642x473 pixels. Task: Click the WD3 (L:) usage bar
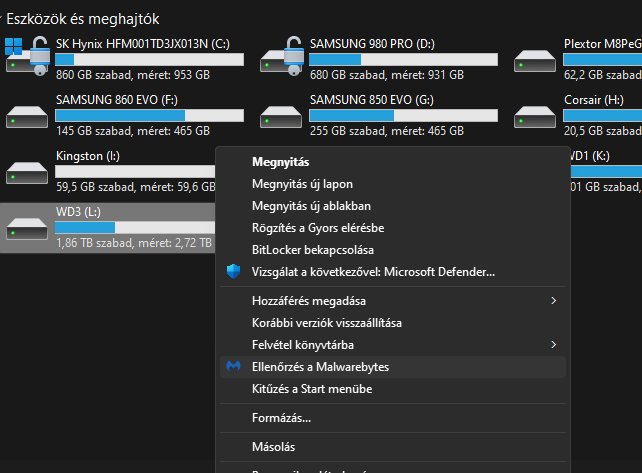(x=135, y=227)
